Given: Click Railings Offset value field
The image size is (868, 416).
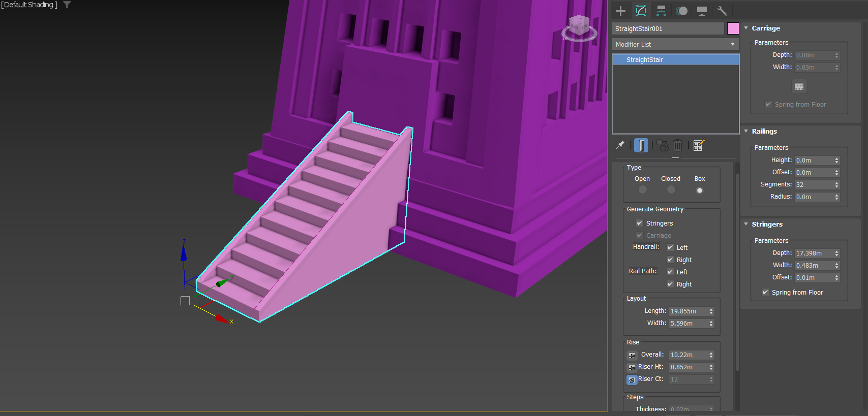Looking at the screenshot, I should (814, 173).
